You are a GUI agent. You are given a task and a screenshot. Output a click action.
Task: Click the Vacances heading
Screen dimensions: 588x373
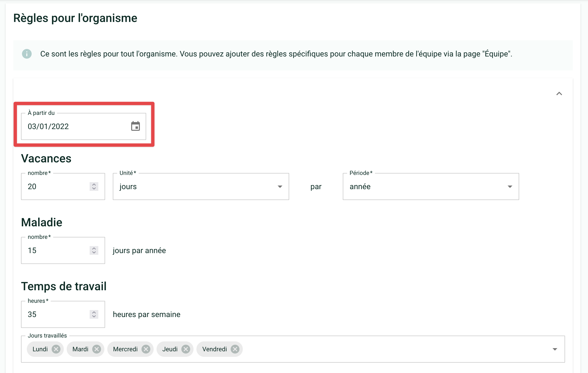[x=46, y=159]
